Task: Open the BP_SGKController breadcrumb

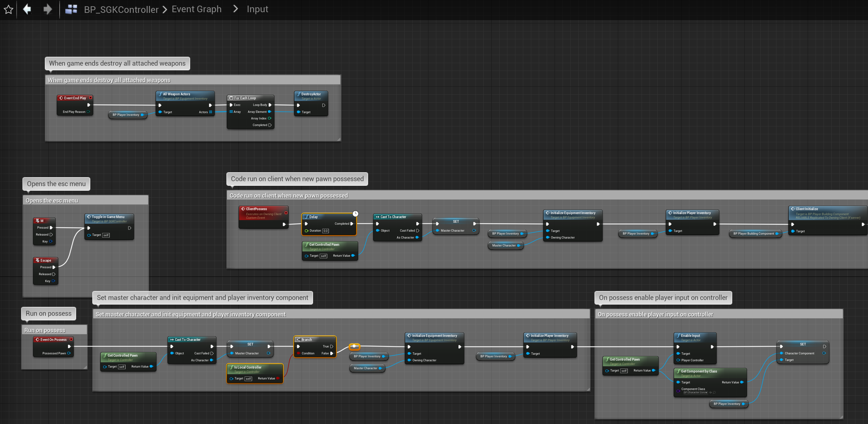Action: tap(121, 10)
